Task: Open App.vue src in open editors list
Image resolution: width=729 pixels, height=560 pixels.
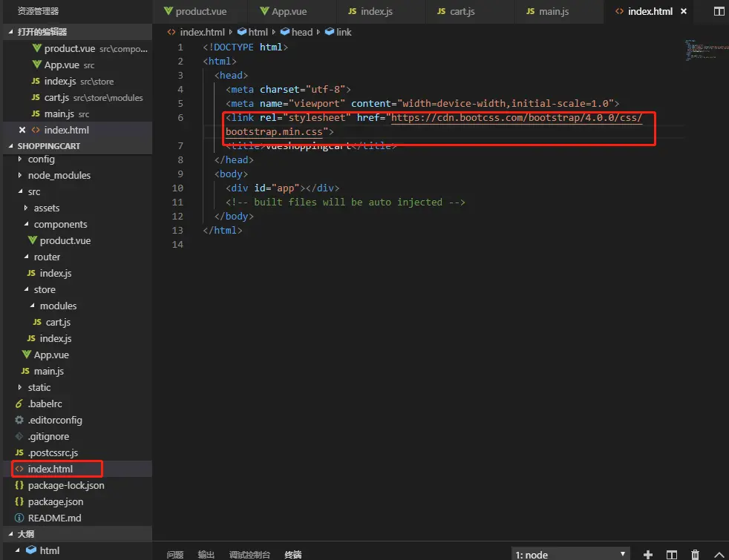Action: point(77,65)
